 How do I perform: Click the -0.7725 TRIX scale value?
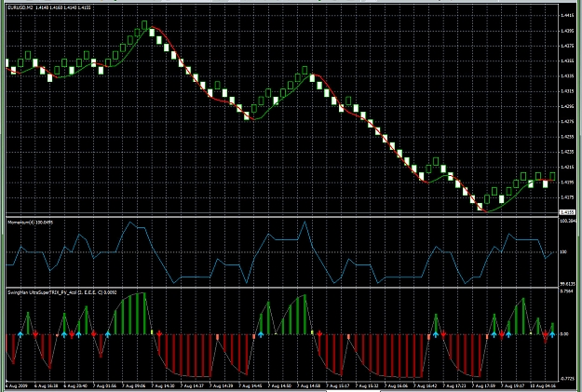[567, 379]
